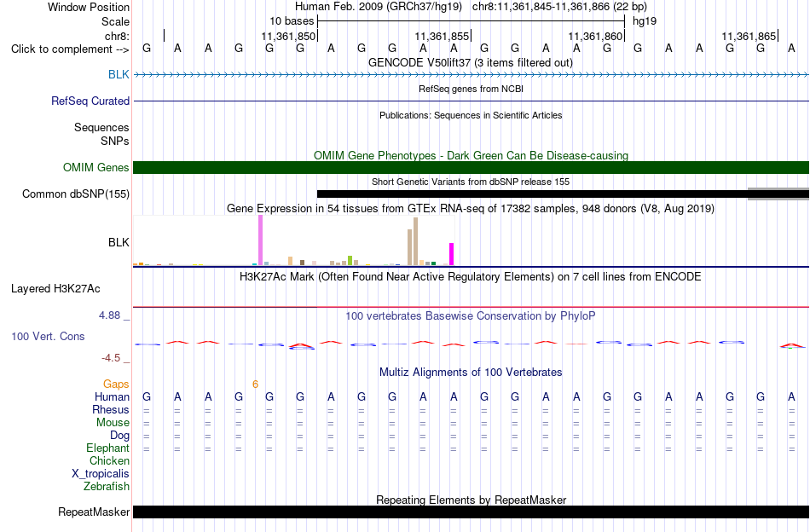This screenshot has height=532, width=810.
Task: Select the Dog alignment row label
Action: 120,435
